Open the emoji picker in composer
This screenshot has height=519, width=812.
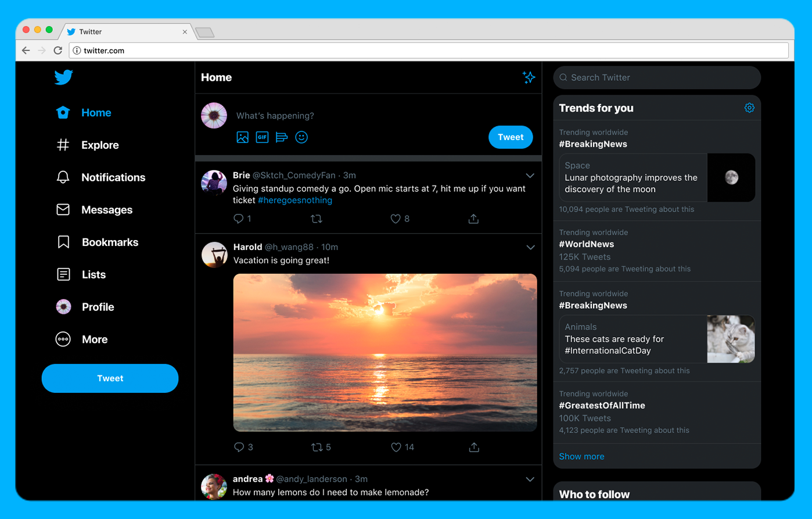pyautogui.click(x=301, y=137)
